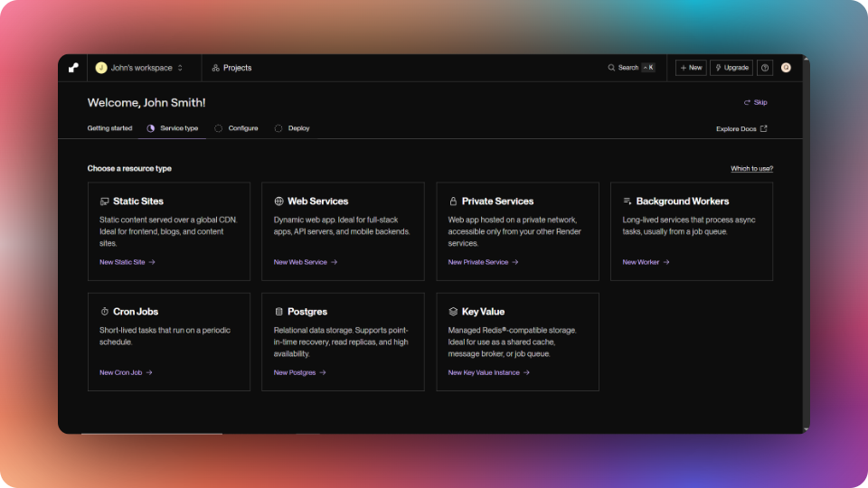
Task: Open the Which to use? link
Action: click(x=751, y=169)
